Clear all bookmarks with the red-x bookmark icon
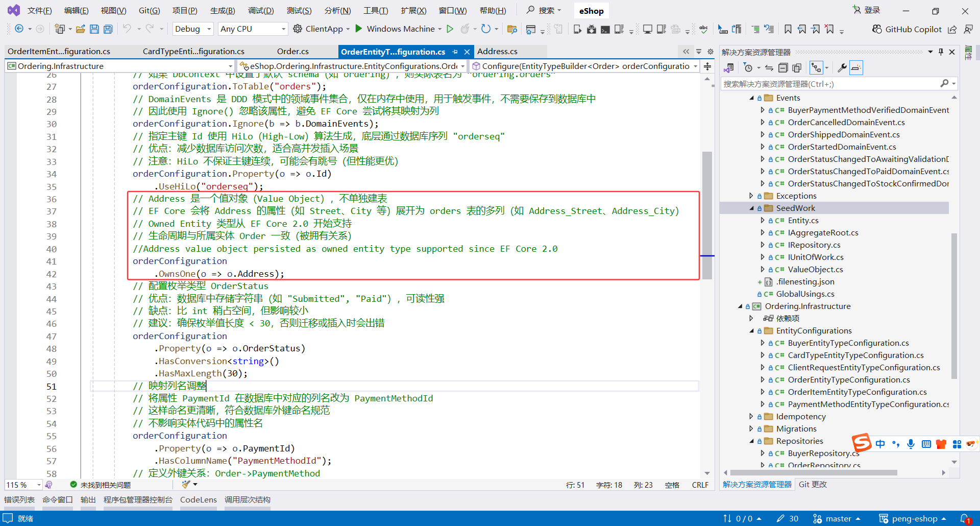980x526 pixels. click(x=829, y=29)
